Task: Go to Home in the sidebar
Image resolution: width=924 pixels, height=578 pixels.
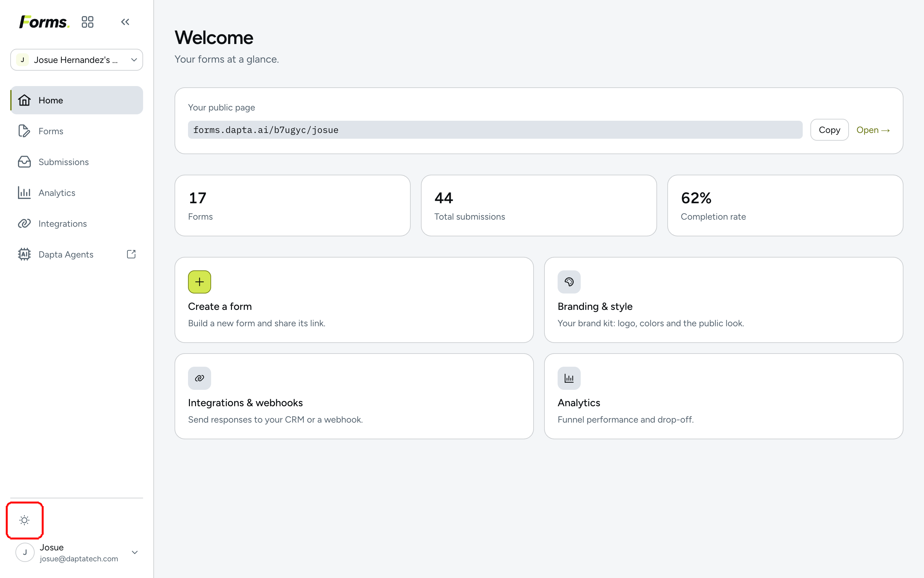Action: tap(77, 100)
